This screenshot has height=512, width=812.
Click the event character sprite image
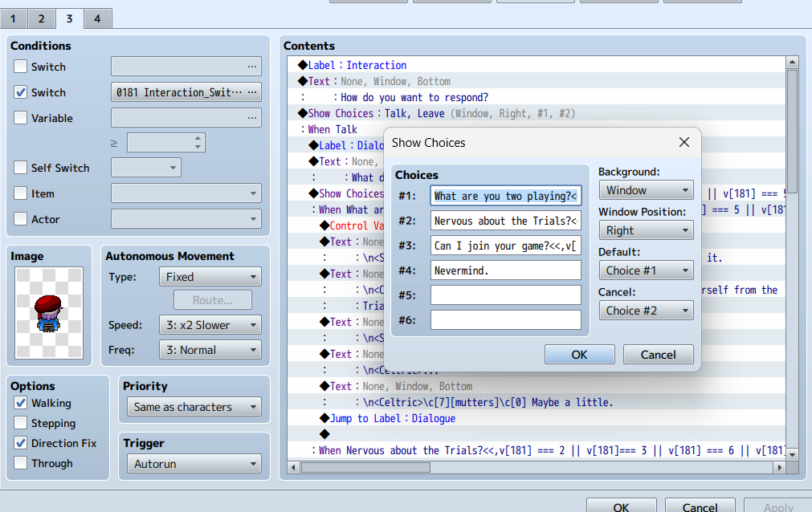(48, 313)
